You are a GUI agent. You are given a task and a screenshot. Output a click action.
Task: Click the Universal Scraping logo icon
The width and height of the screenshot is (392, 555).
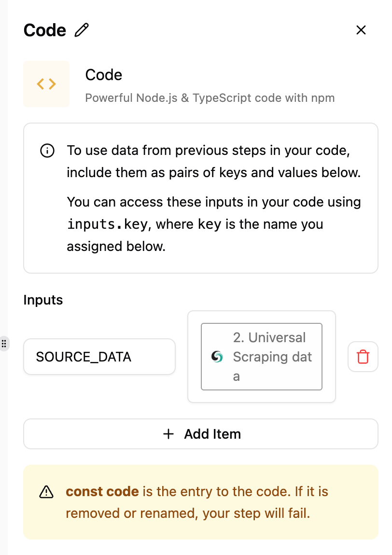tap(217, 357)
